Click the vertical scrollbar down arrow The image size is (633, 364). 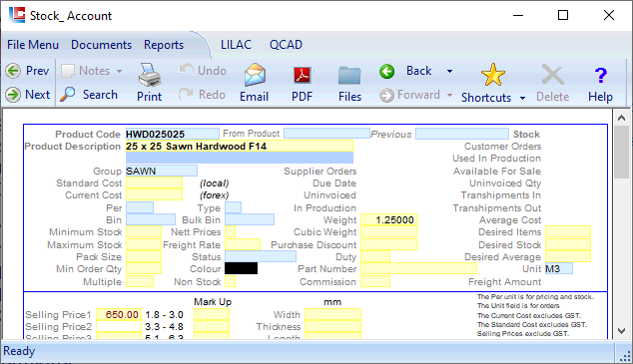[621, 331]
